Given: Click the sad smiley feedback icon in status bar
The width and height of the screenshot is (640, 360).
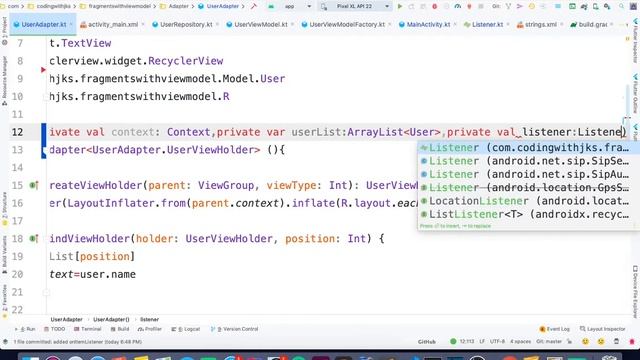Looking at the screenshot, I should [601, 342].
